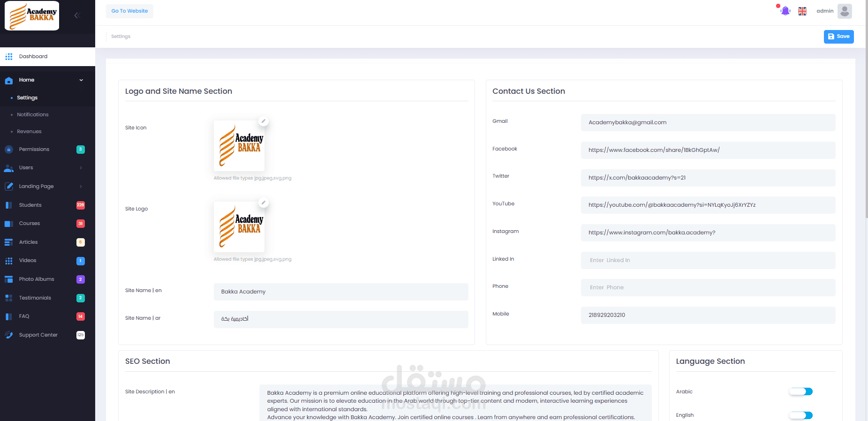Toggle the Arabic language switch

(801, 391)
